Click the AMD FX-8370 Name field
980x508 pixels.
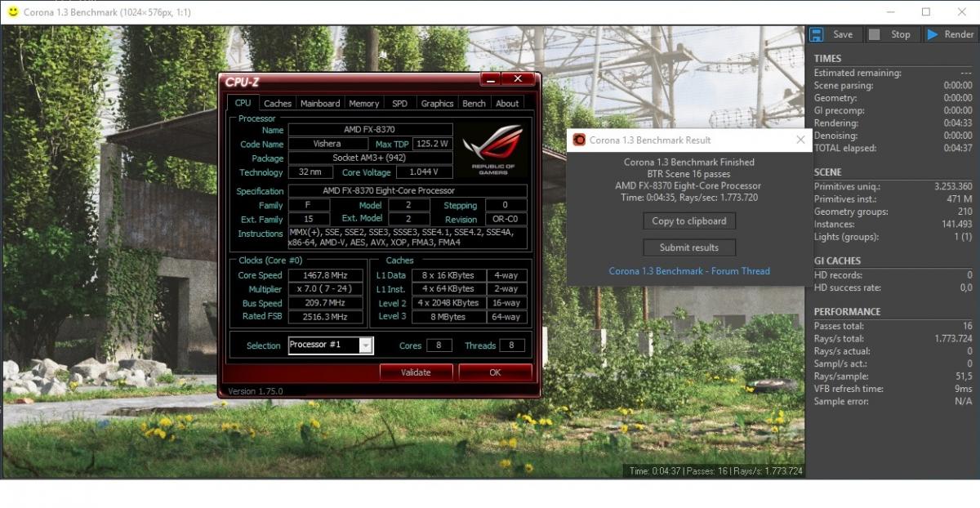pyautogui.click(x=370, y=130)
